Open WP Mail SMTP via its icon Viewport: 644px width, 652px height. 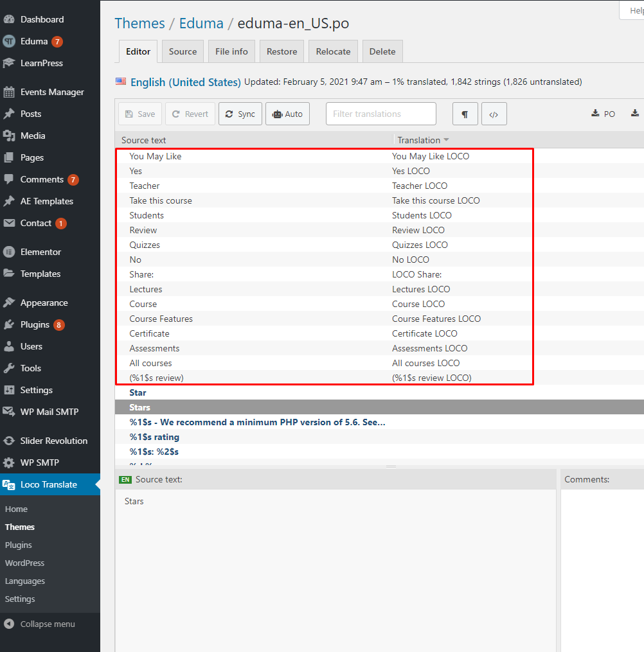pos(9,412)
